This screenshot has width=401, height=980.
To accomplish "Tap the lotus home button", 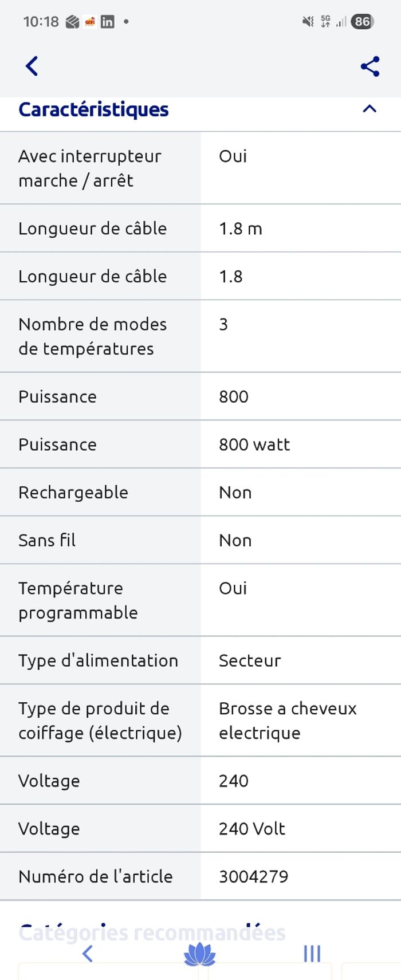I will pos(200,954).
